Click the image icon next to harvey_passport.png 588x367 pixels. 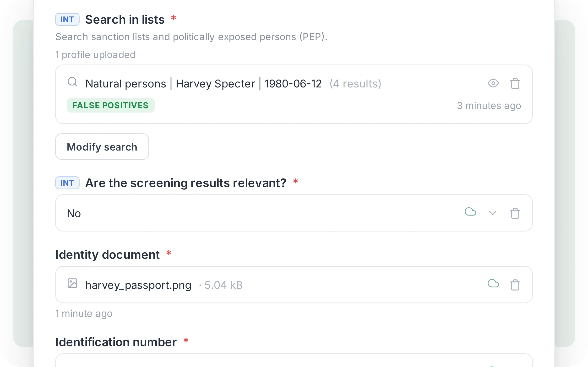(72, 283)
